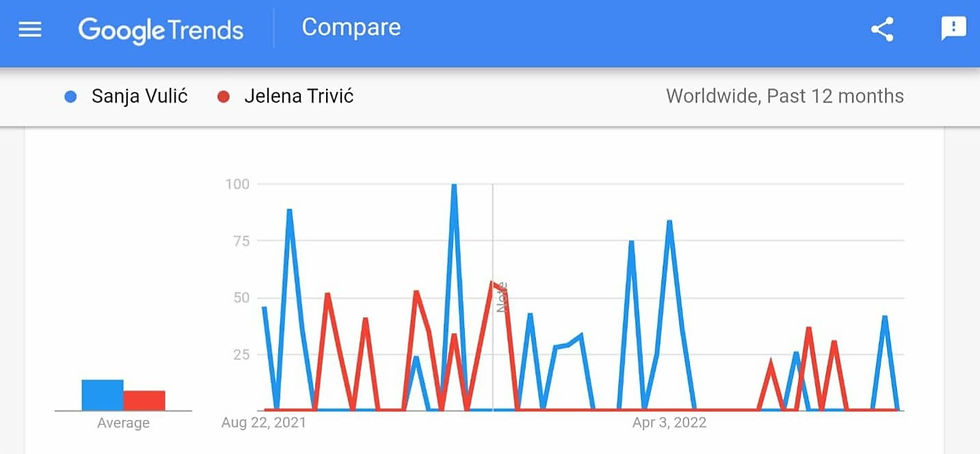The width and height of the screenshot is (980, 454).
Task: Click the red dot beside Jelena Trivić
Action: [224, 97]
